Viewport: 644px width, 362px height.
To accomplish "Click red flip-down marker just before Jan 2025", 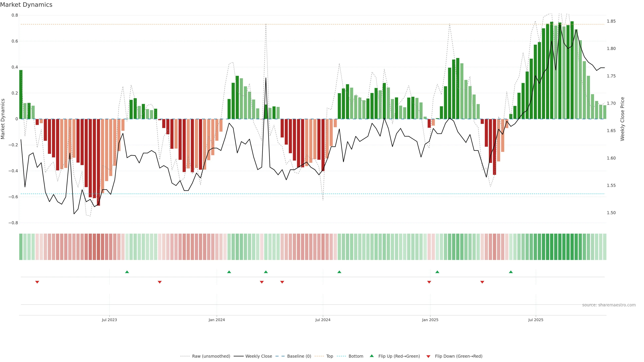I will [x=429, y=282].
